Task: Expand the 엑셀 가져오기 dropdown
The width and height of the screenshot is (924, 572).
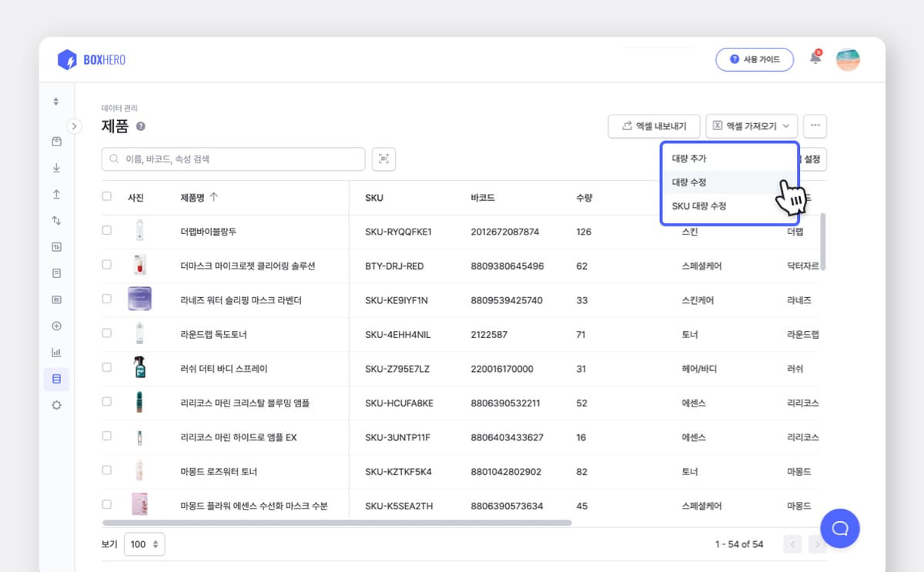Action: pyautogui.click(x=752, y=125)
